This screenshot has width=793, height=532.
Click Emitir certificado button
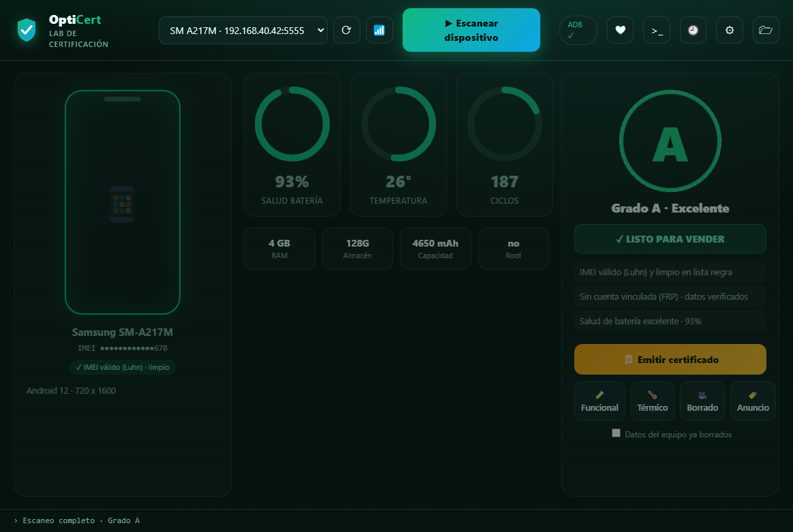coord(670,360)
